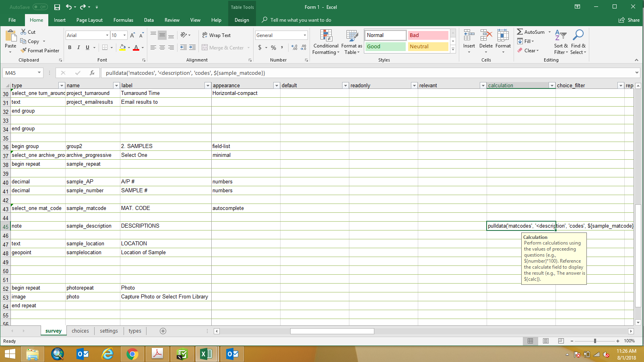Add a new sheet
Viewport: 644px width, 362px height.
point(163,331)
